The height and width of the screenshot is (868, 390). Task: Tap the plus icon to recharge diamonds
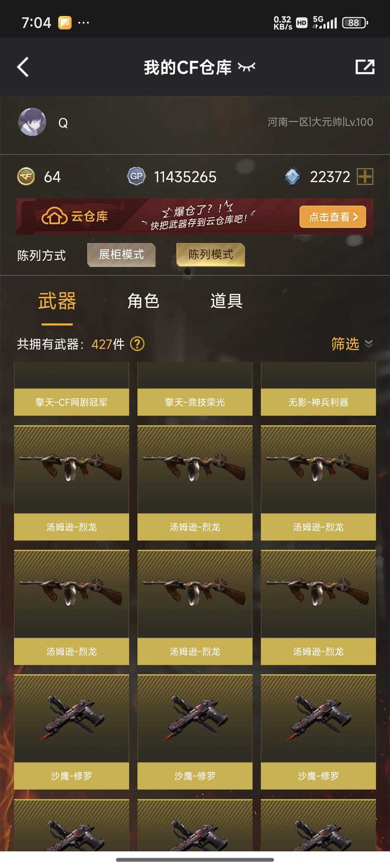click(x=365, y=176)
